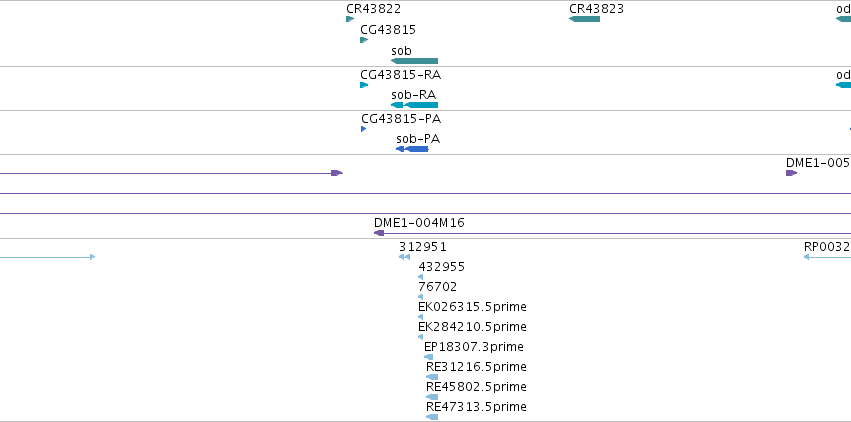Open the 76702 label
The image size is (851, 422).
point(437,287)
